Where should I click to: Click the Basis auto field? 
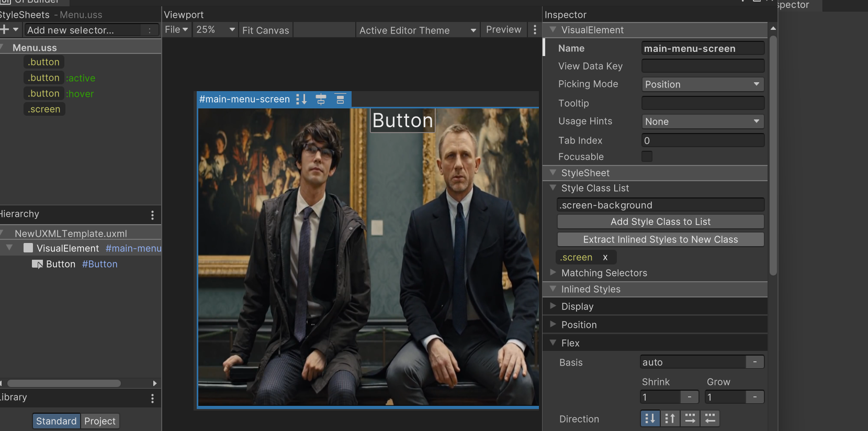pos(692,362)
